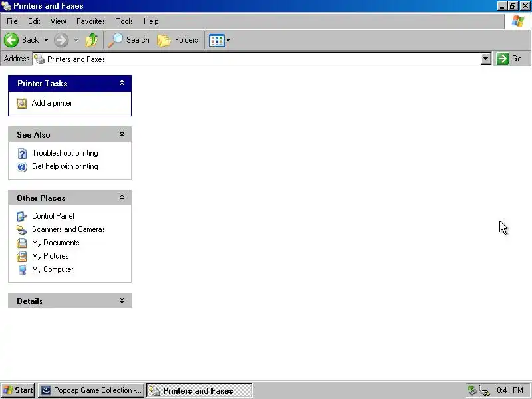Click the Search magnifier icon
Image resolution: width=532 pixels, height=399 pixels.
pos(115,40)
